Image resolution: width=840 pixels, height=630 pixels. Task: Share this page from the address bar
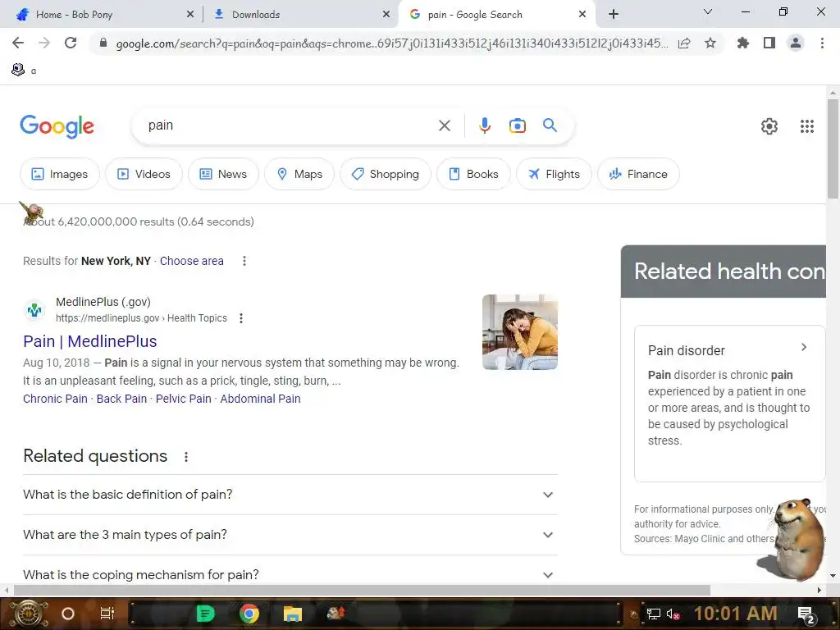(684, 43)
